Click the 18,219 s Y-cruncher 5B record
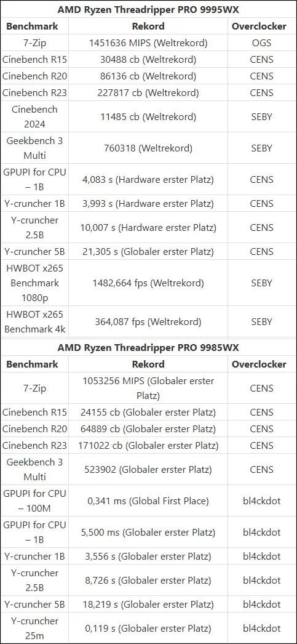Screen dimensions: 297x644 coord(148,605)
